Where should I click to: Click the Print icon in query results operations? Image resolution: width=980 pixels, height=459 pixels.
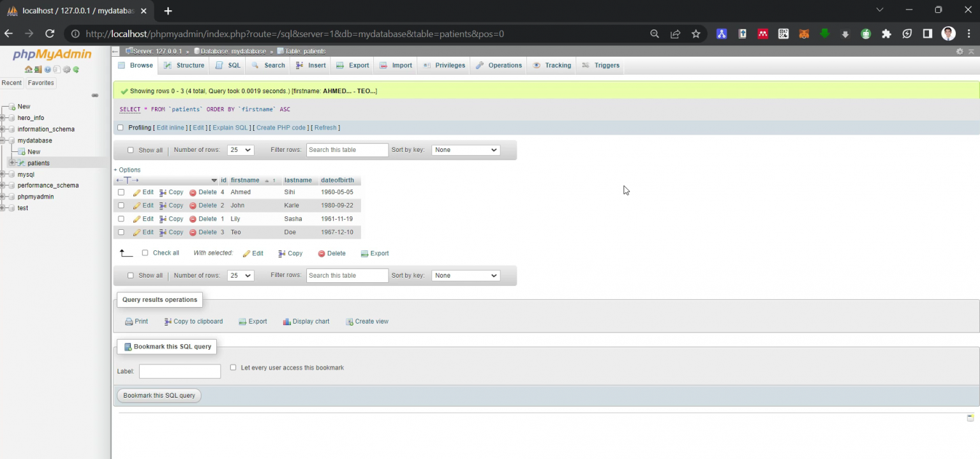(x=129, y=322)
